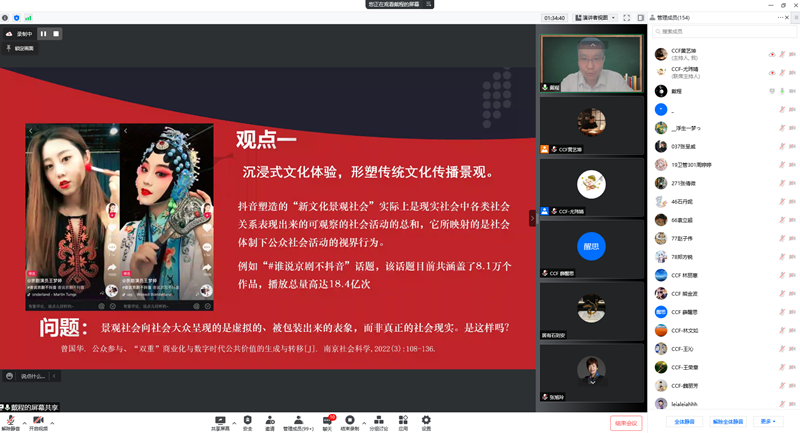This screenshot has width=800, height=433.
Task: Click the 01:34:40 meeting timer
Action: [554, 18]
